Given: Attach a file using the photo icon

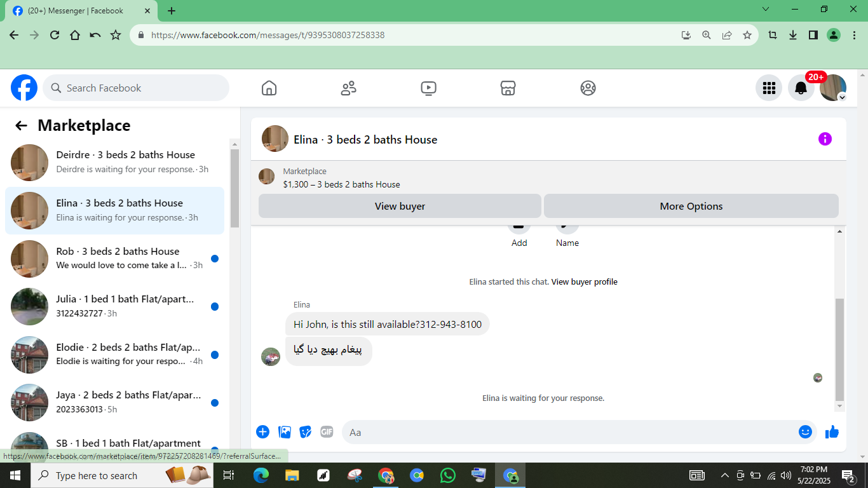Looking at the screenshot, I should [x=285, y=432].
